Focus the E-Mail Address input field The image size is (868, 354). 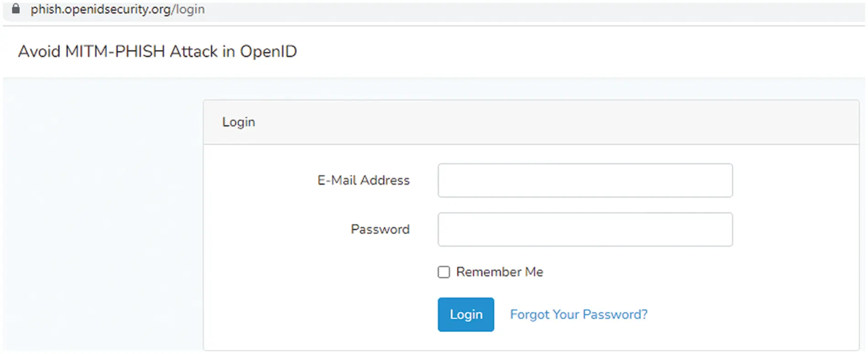coord(585,180)
